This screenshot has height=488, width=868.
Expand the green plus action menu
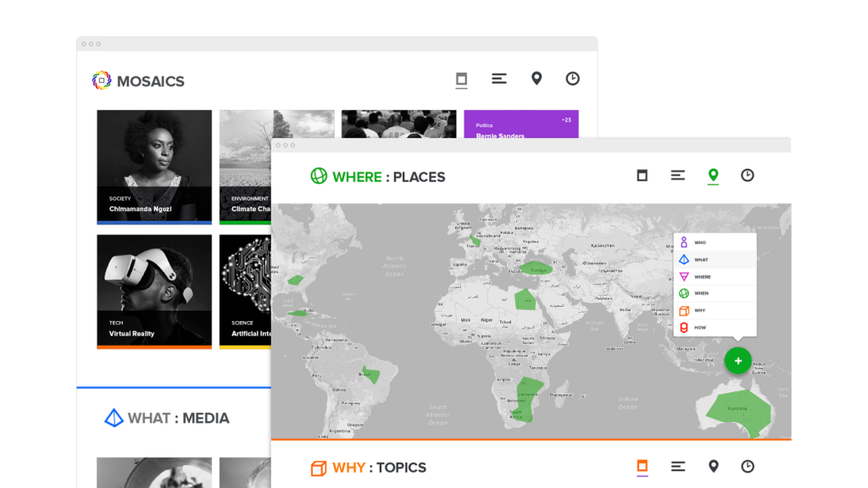[737, 361]
